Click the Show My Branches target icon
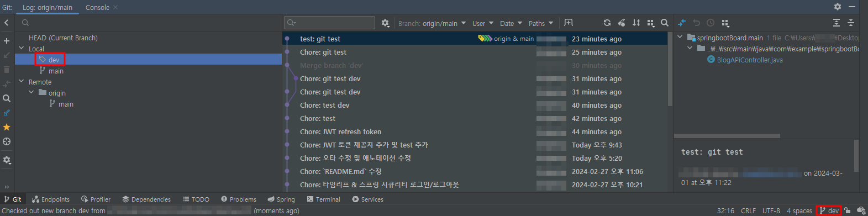 (x=7, y=141)
